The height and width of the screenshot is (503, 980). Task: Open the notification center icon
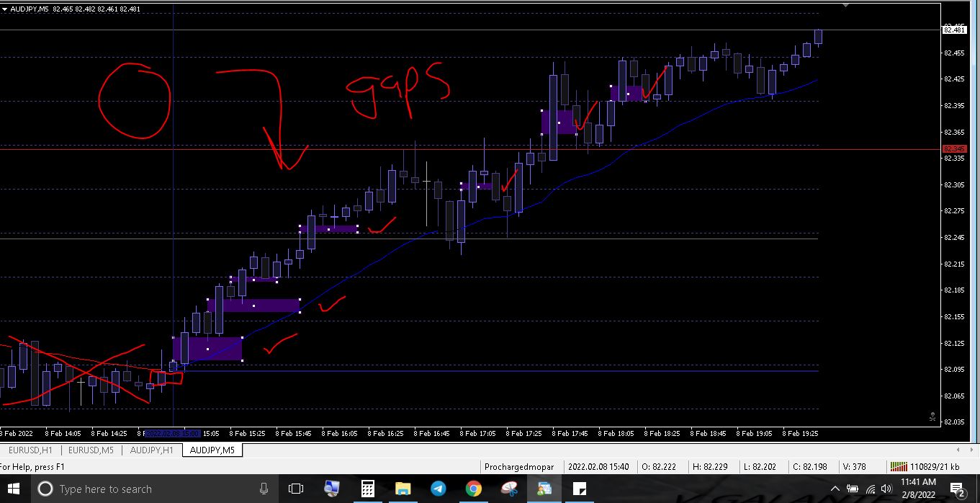(958, 489)
